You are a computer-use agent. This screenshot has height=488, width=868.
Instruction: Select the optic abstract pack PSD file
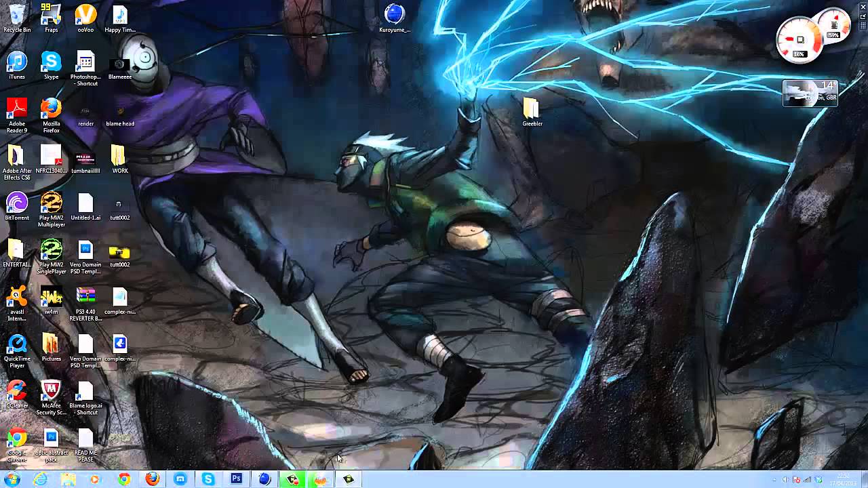(x=51, y=445)
